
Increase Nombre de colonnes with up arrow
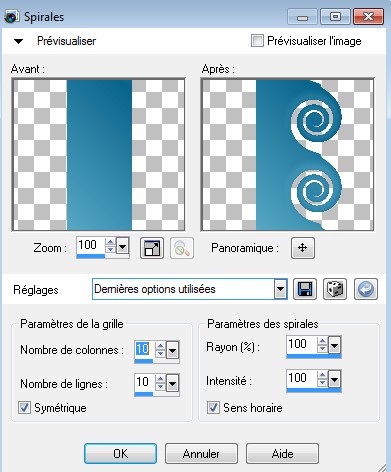pyautogui.click(x=160, y=346)
